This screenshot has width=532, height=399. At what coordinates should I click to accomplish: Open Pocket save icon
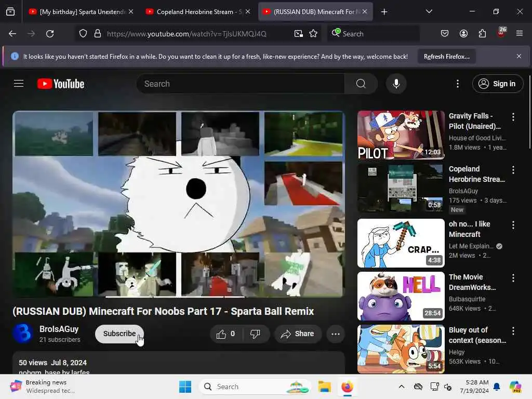[x=445, y=34]
